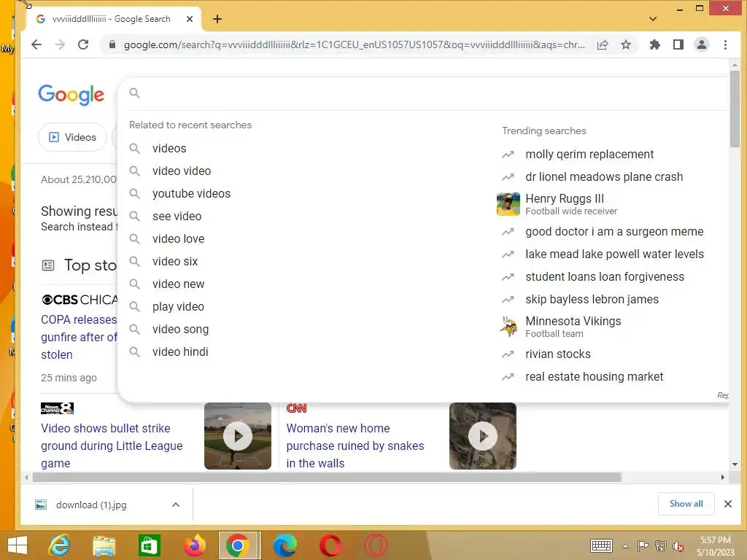Pick the 'video hindi' suggestion
The image size is (747, 560).
pos(180,352)
